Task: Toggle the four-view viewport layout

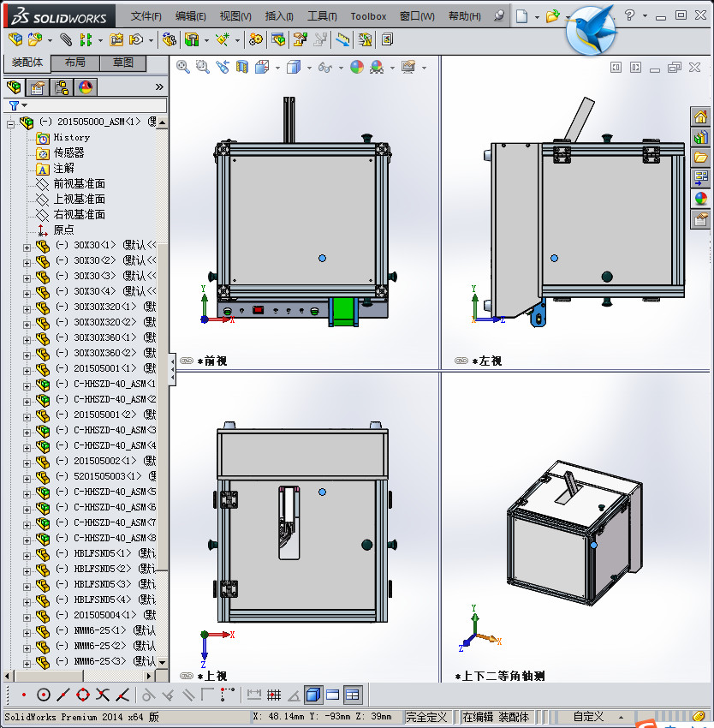Action: (353, 695)
